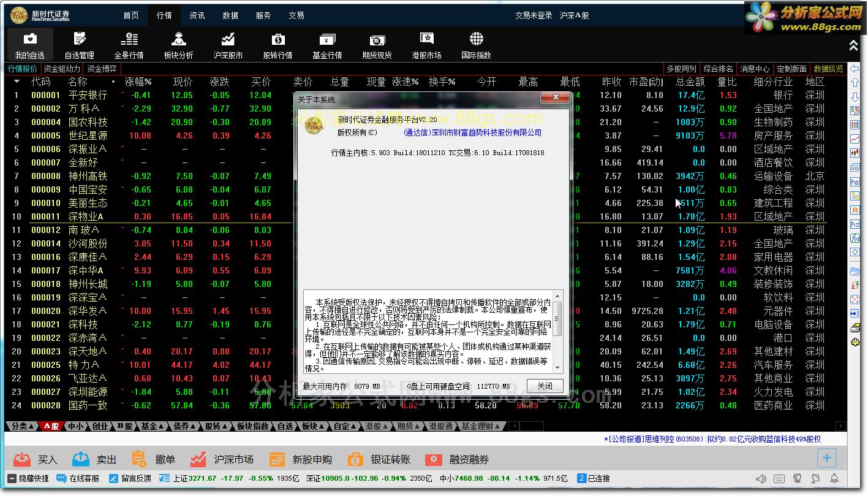
Task: Click 消息中心 button
Action: click(x=755, y=69)
